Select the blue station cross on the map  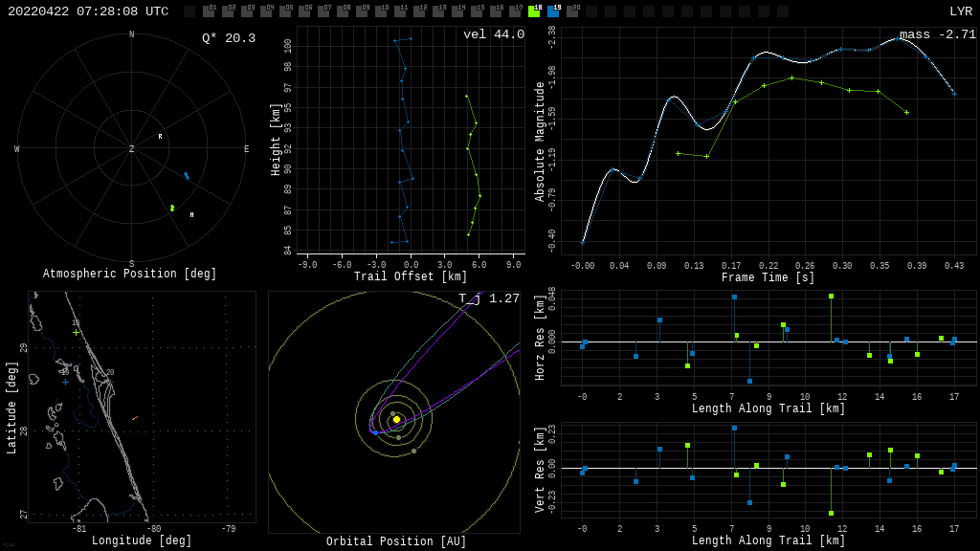coord(65,382)
